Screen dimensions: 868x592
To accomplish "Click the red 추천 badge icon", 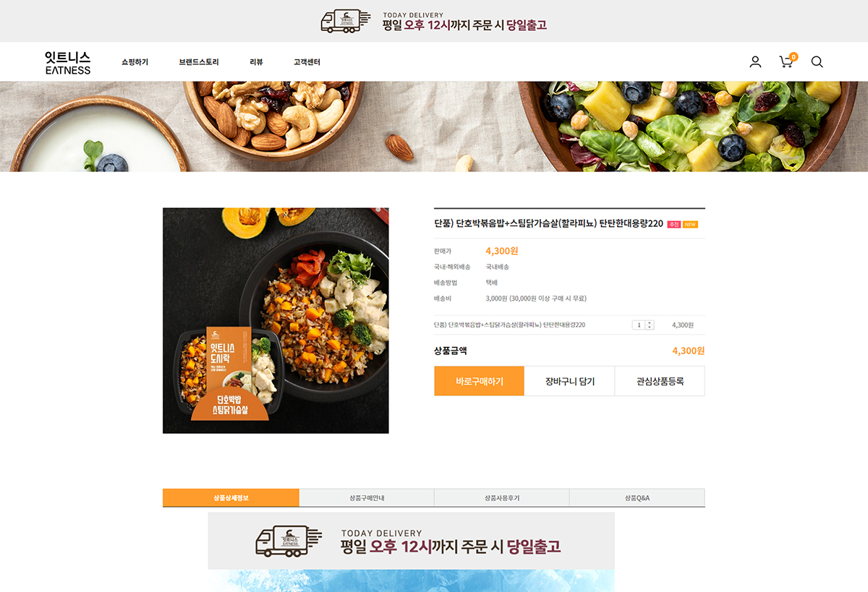I will [x=674, y=224].
